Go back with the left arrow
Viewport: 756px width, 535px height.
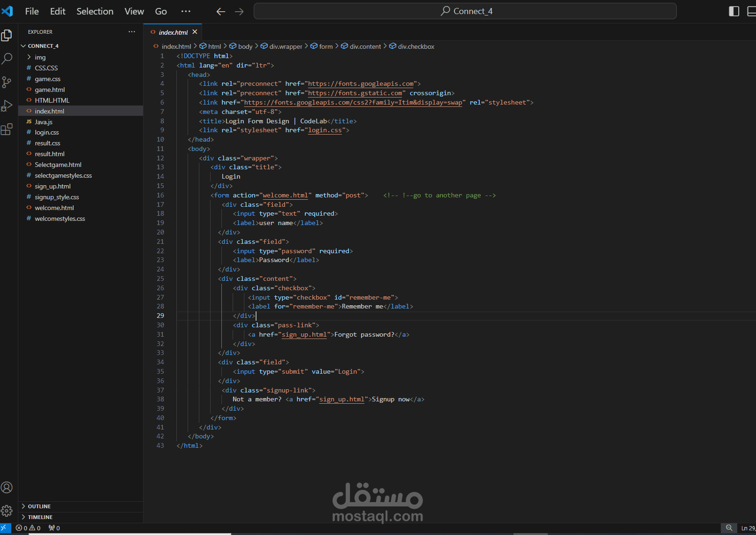tap(221, 11)
